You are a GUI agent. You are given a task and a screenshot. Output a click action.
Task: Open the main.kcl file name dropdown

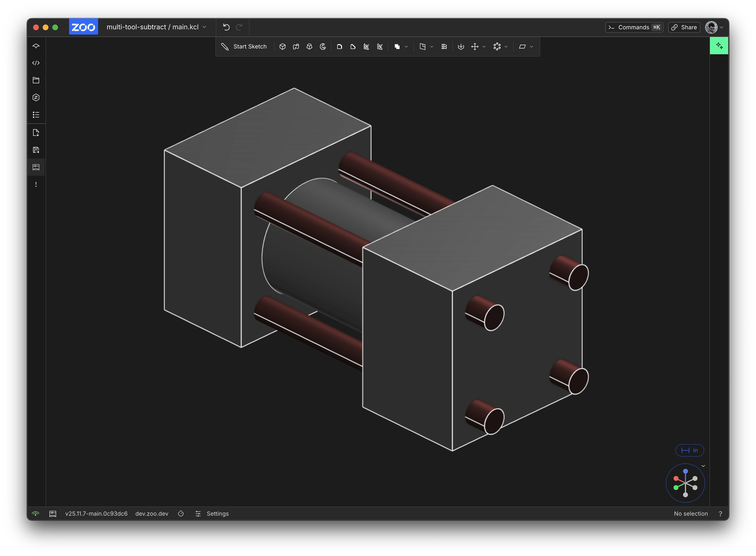(x=204, y=27)
